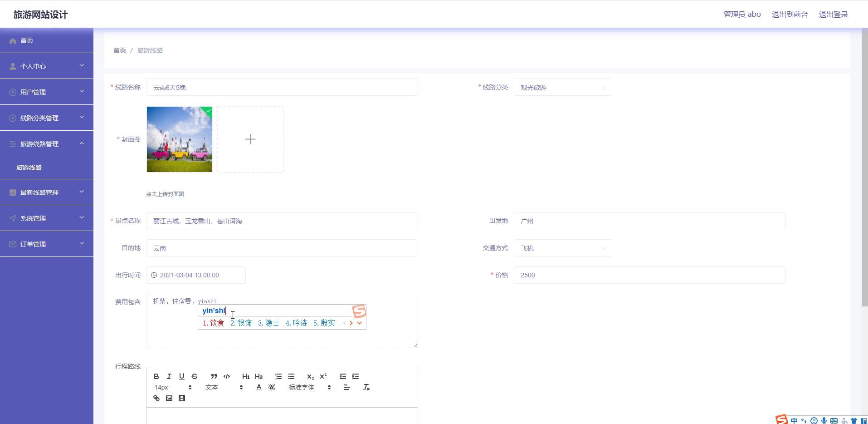Focus the 价格 input field
Image resolution: width=868 pixels, height=424 pixels.
[649, 275]
